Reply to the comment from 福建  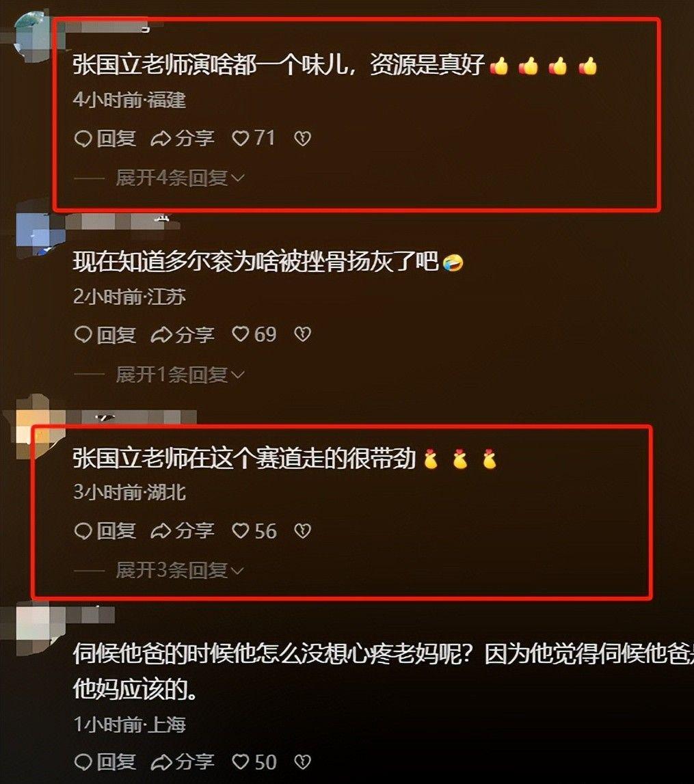[x=105, y=138]
